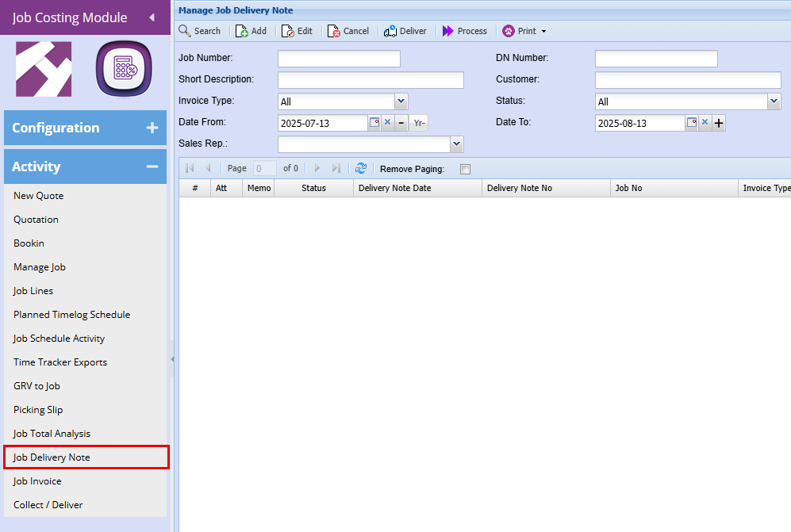Sort by Job No column header
The height and width of the screenshot is (532, 791).
674,188
